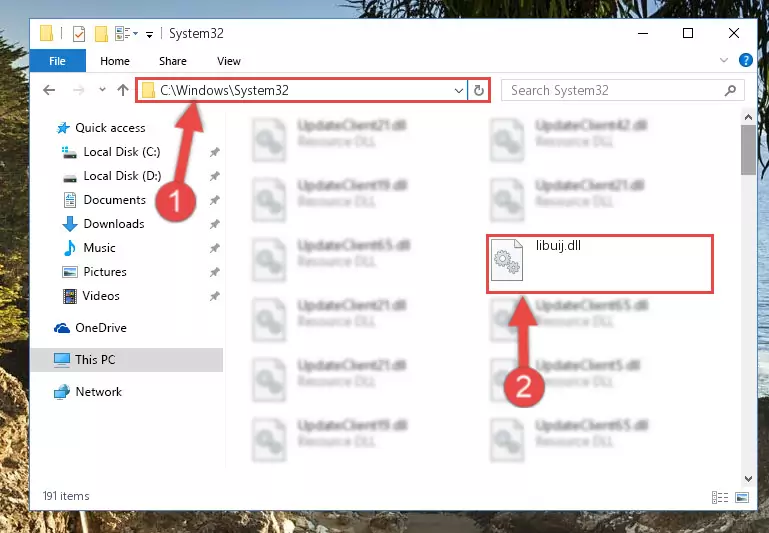Click the address bar path C:\Windows\System32

tap(224, 90)
